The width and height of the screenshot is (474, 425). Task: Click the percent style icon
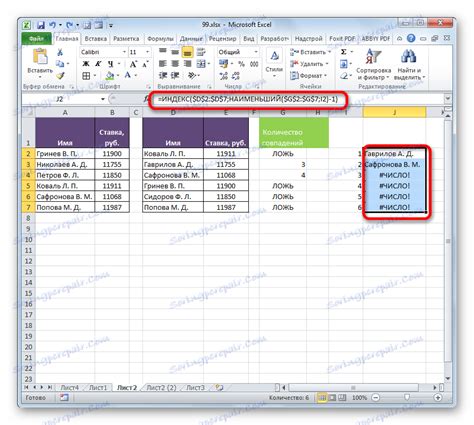pos(241,64)
